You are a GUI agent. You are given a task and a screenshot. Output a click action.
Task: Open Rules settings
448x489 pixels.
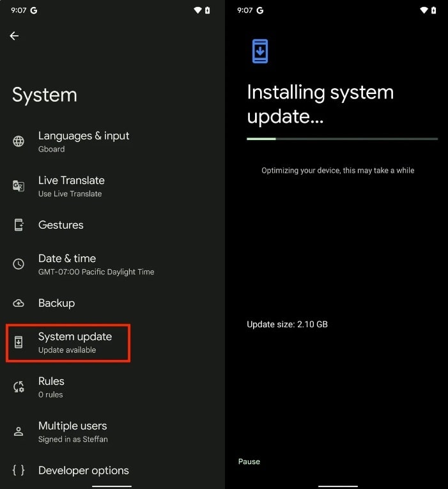[x=112, y=387]
